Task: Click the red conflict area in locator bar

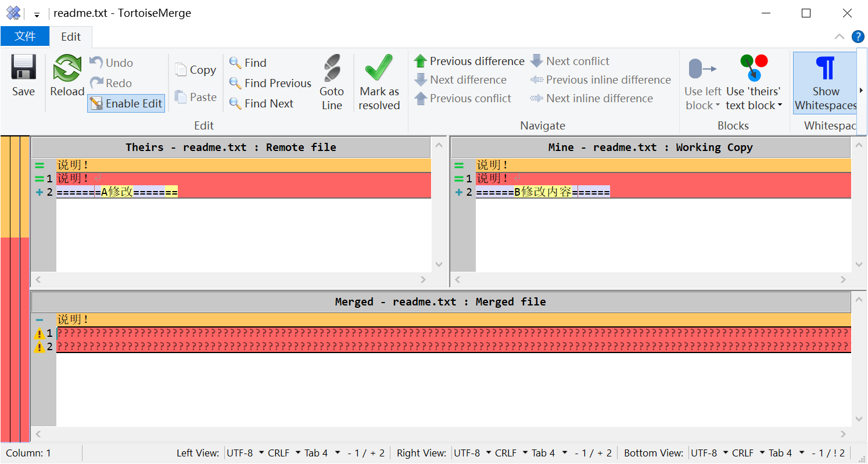Action: pos(15,340)
